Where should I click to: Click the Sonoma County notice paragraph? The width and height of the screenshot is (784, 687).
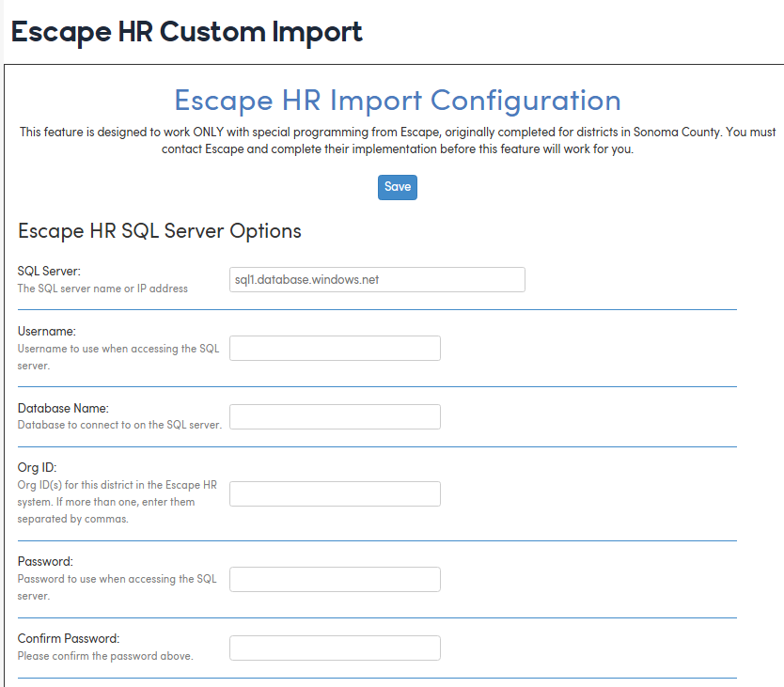(398, 140)
